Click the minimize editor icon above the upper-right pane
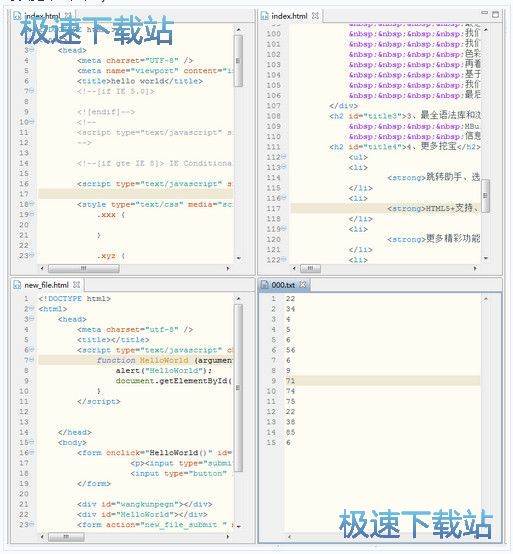The width and height of the screenshot is (513, 554). click(484, 13)
